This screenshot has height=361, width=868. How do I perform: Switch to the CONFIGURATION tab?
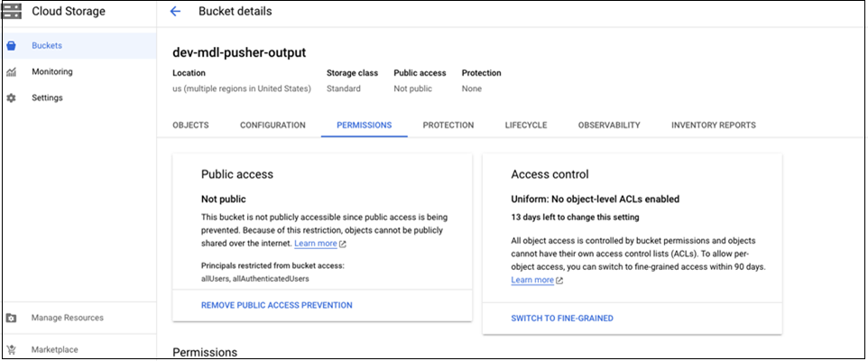tap(272, 125)
